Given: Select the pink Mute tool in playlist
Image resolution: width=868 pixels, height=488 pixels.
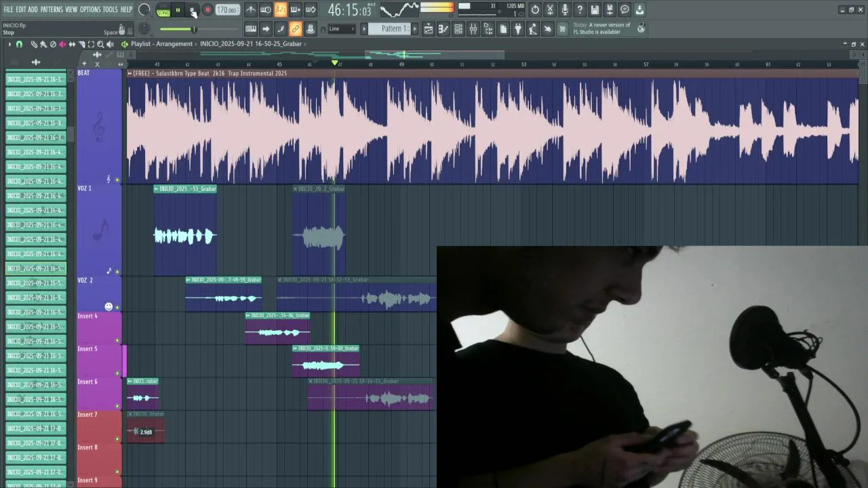Looking at the screenshot, I should (62, 44).
